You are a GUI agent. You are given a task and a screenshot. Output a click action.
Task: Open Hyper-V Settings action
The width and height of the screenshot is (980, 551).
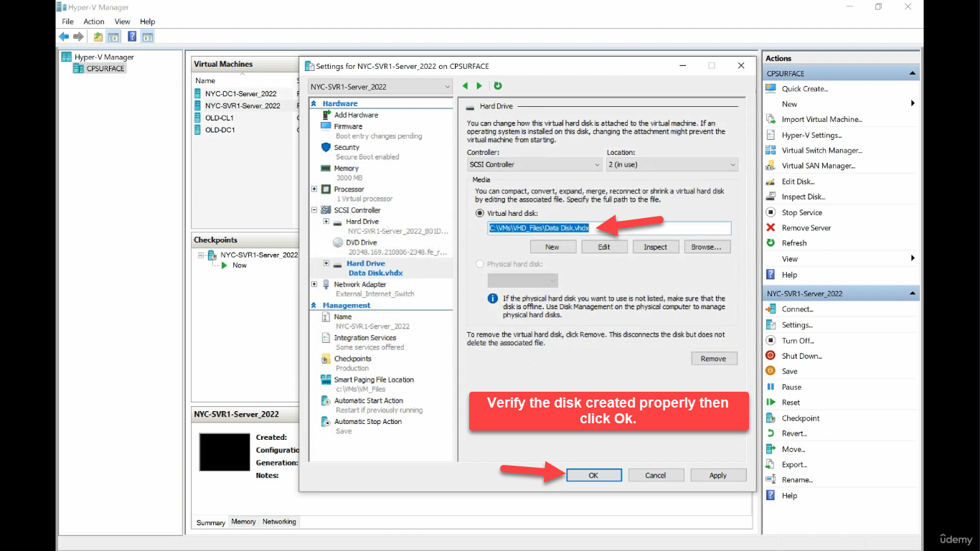click(x=811, y=135)
